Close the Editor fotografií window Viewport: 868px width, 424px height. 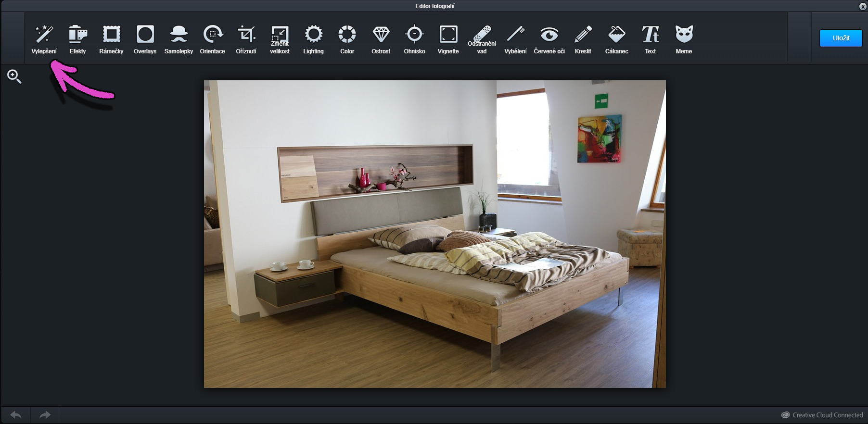863,6
